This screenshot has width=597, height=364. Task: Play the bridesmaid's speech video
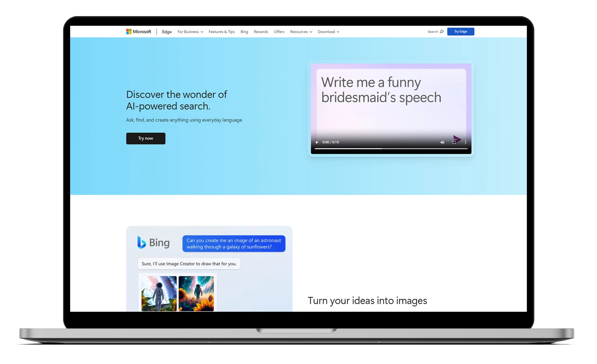pyautogui.click(x=317, y=142)
